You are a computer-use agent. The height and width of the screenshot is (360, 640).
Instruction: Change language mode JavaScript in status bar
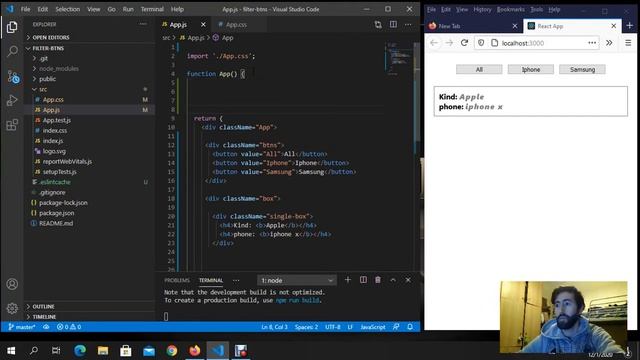pyautogui.click(x=373, y=327)
